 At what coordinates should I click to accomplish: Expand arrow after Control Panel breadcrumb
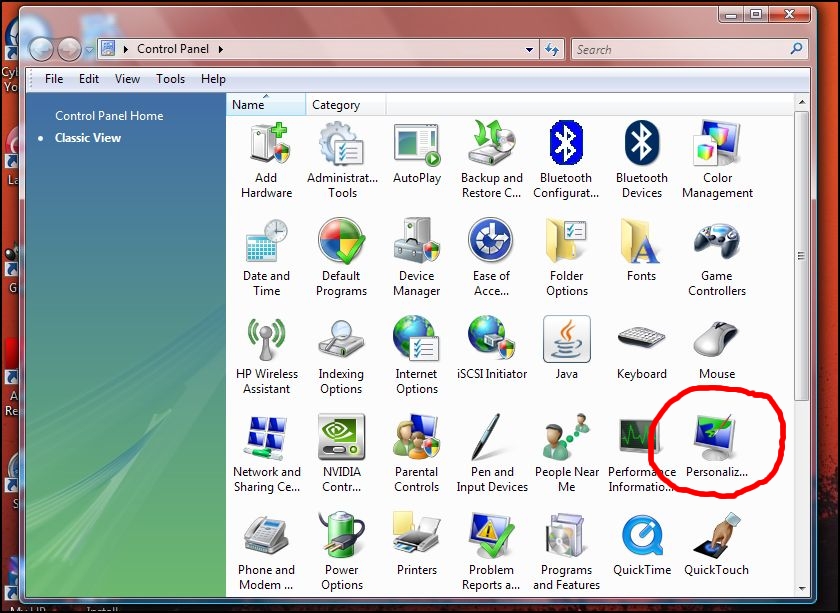pyautogui.click(x=220, y=49)
